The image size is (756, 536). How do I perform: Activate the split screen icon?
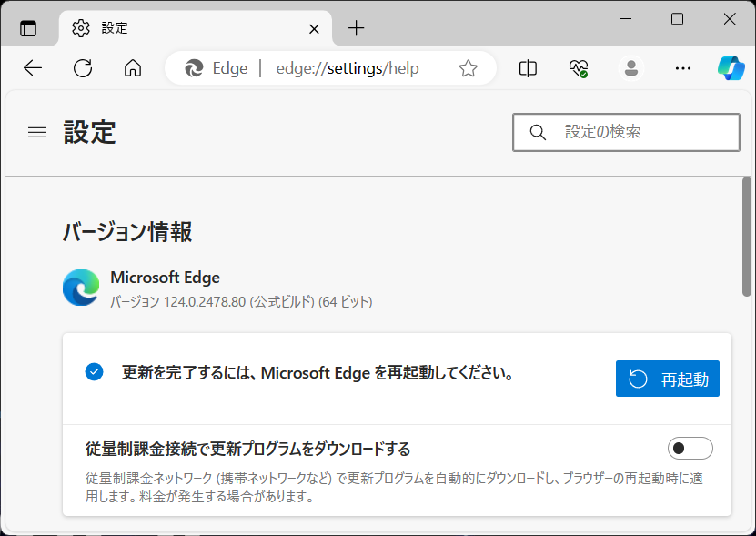pos(528,68)
